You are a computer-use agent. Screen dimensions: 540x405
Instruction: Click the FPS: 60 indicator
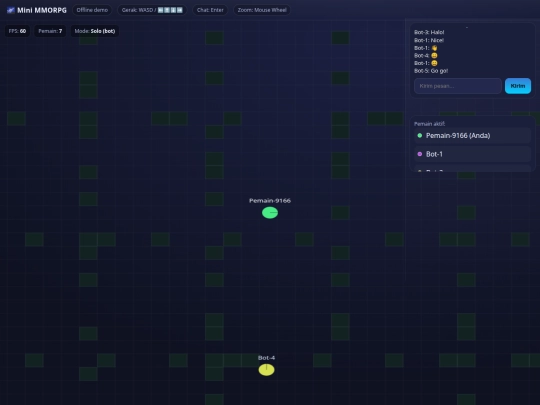pyautogui.click(x=17, y=31)
